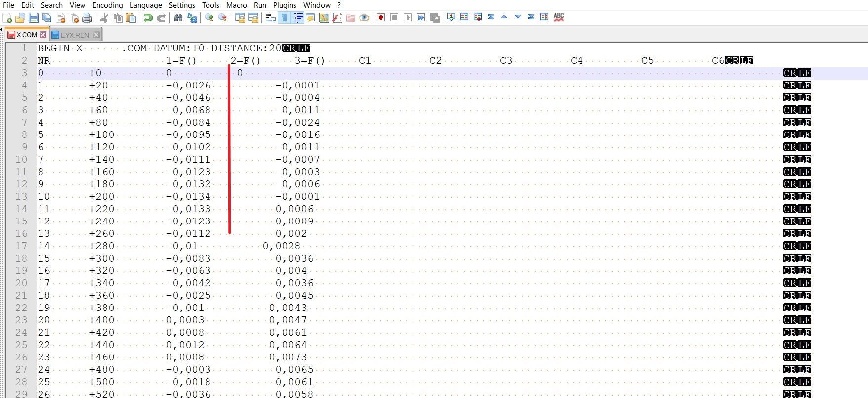Print the document with the printer icon
Viewport: 868px width, 398px height.
pyautogui.click(x=87, y=18)
